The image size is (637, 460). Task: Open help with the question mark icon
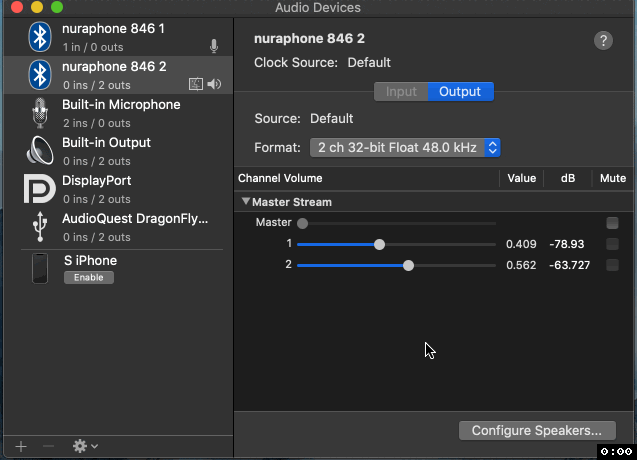(x=603, y=41)
